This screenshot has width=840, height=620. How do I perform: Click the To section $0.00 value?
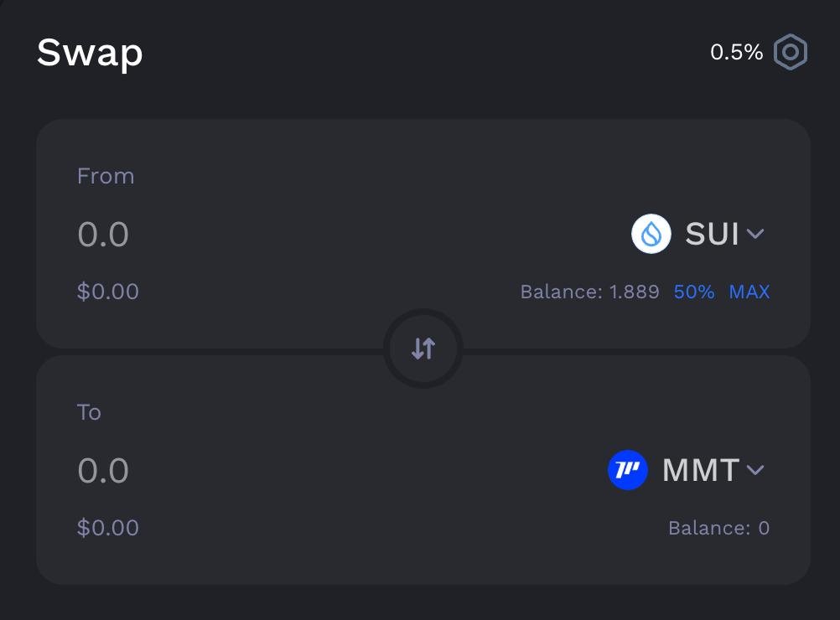(x=108, y=528)
